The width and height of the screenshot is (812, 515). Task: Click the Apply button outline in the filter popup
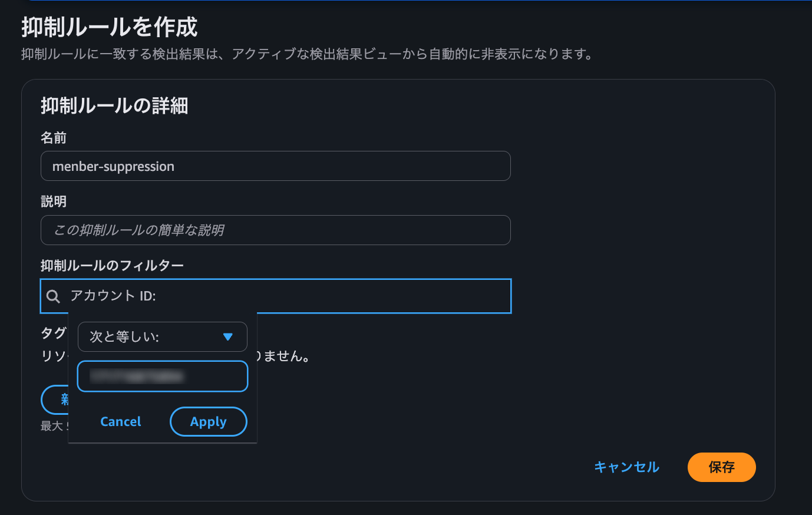pos(208,421)
